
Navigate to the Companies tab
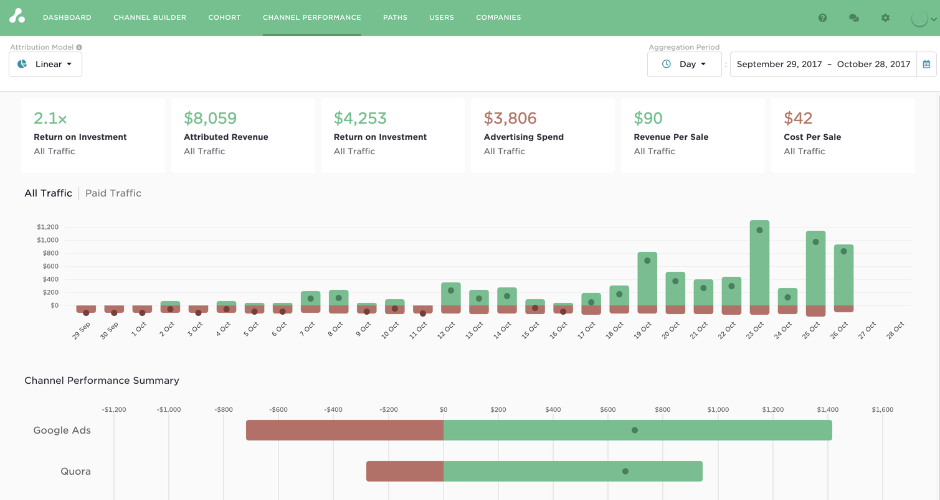coord(498,18)
